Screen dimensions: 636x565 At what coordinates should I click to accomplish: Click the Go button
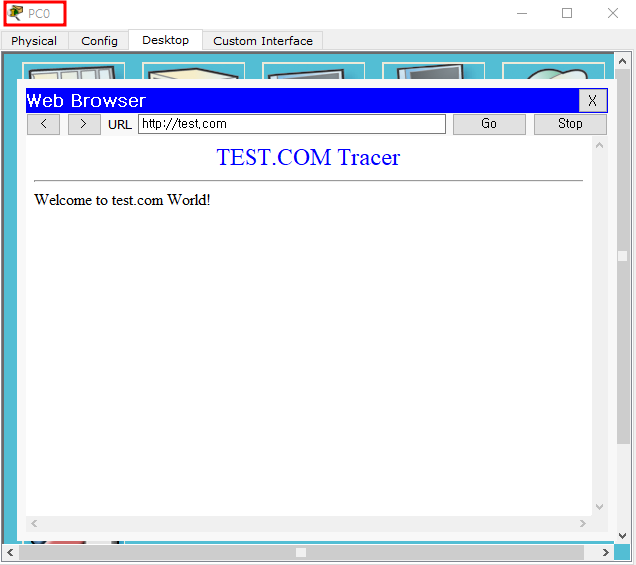[x=489, y=124]
